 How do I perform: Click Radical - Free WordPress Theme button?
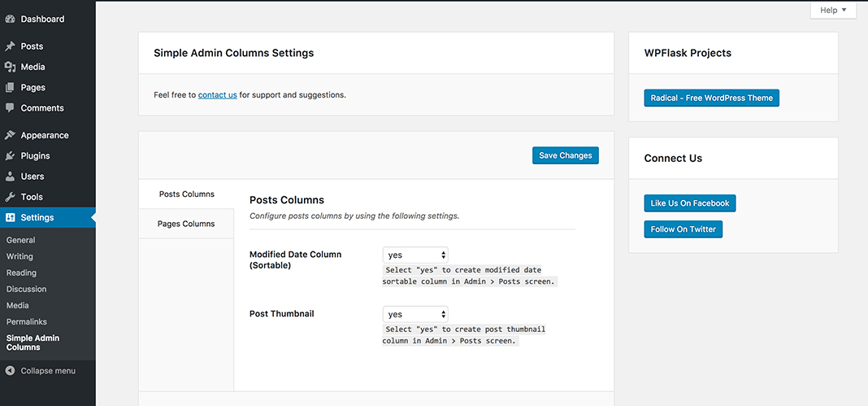tap(711, 98)
